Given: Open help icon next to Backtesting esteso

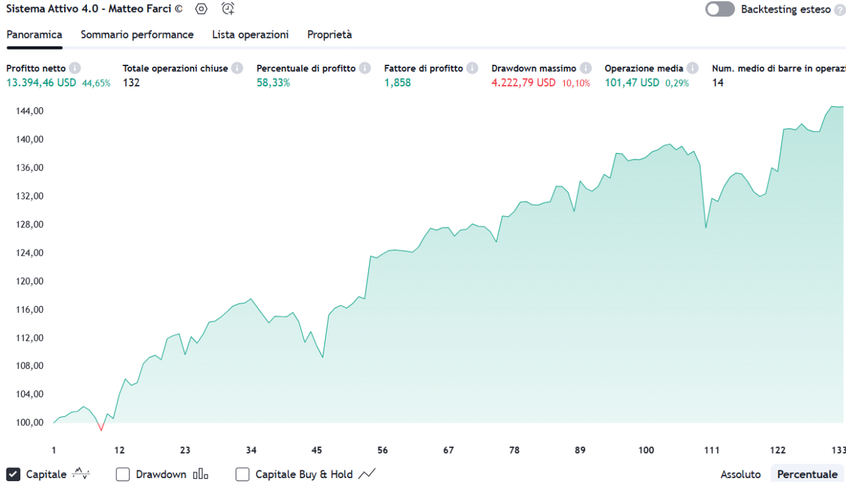Looking at the screenshot, I should (x=840, y=10).
